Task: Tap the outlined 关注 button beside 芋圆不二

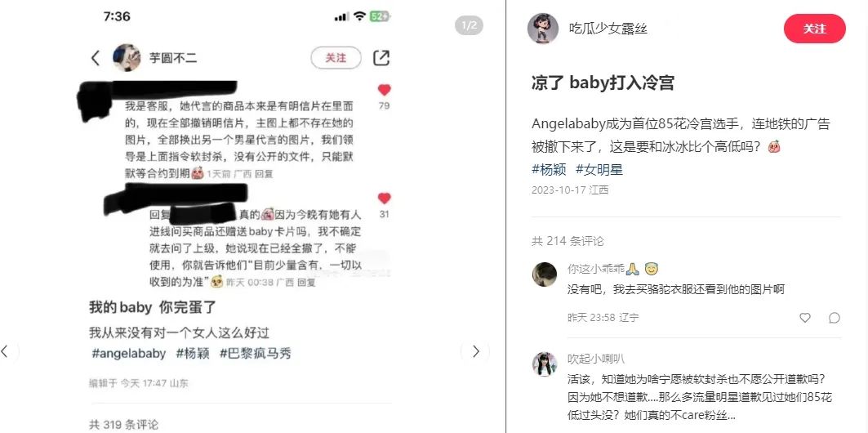Action: tap(336, 57)
